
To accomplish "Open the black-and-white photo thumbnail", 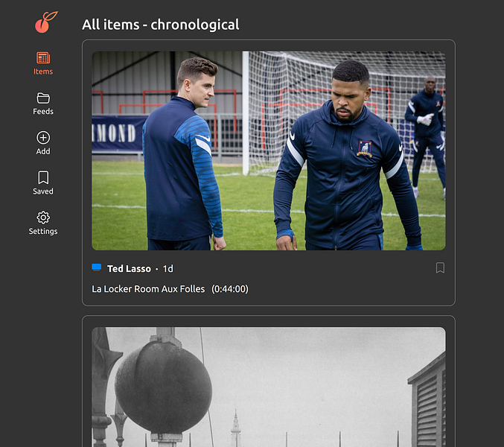I will (x=269, y=387).
